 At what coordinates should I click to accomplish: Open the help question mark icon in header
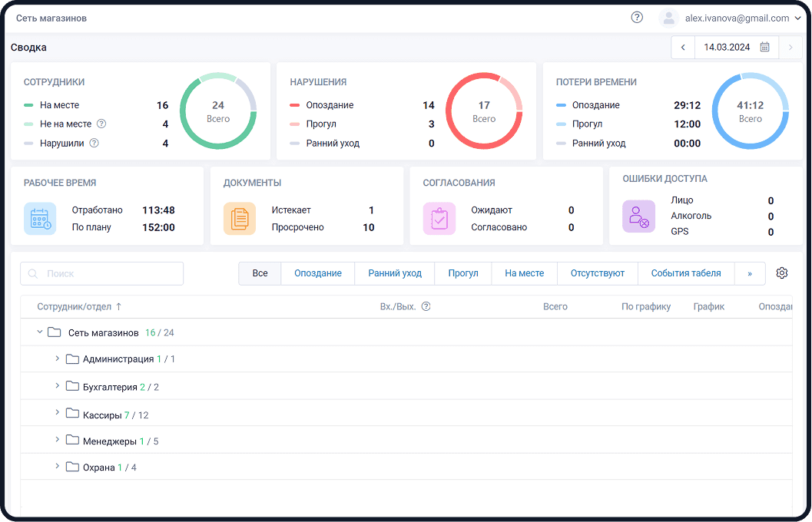point(637,18)
